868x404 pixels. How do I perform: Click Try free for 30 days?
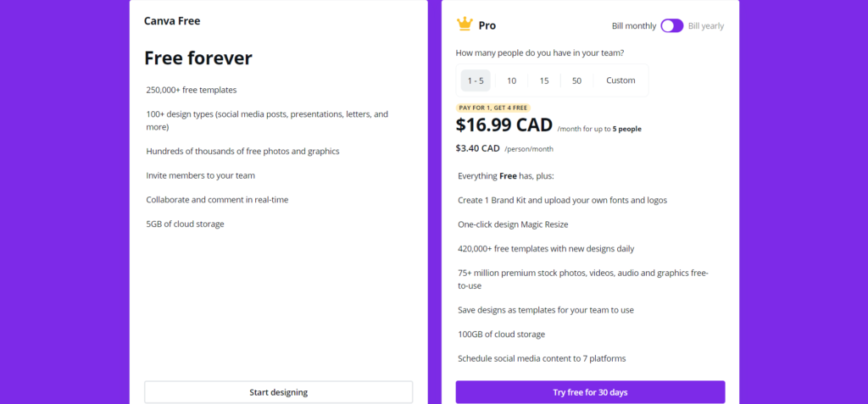click(590, 392)
